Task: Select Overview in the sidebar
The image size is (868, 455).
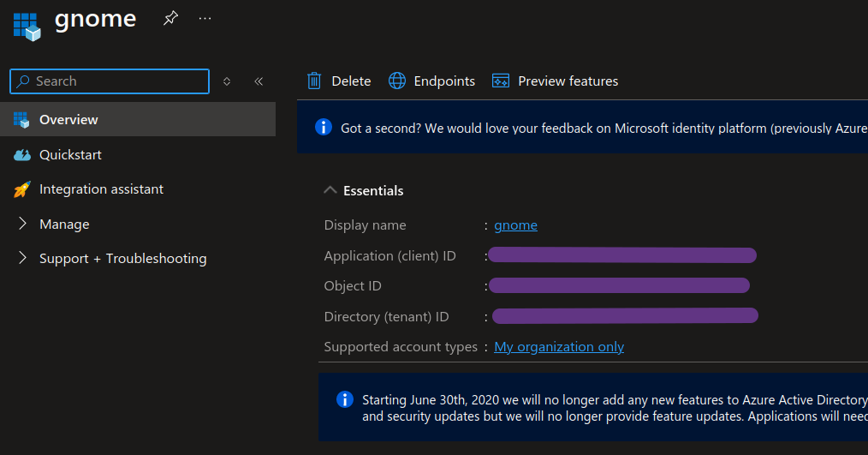Action: point(68,120)
